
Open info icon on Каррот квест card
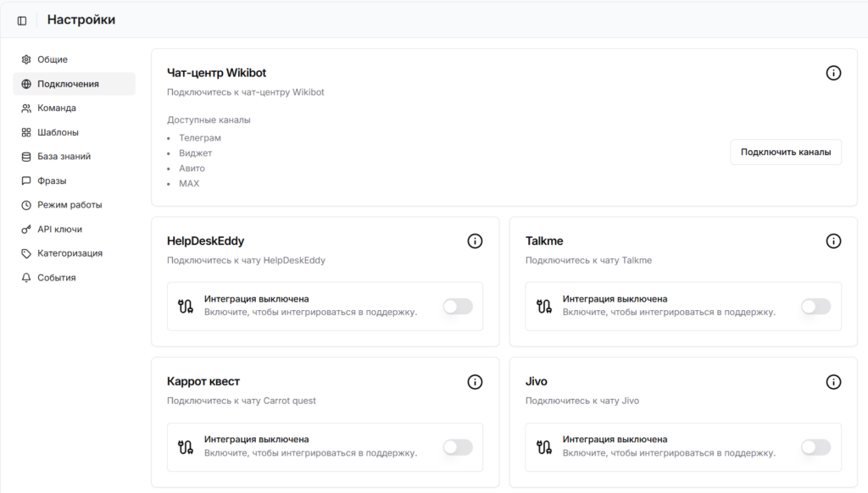pos(475,382)
